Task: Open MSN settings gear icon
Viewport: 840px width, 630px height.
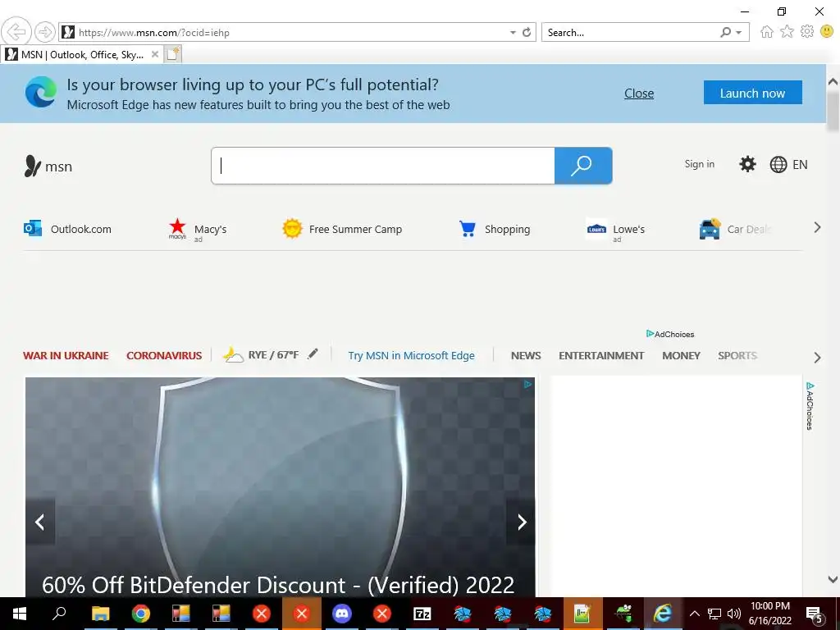Action: (747, 164)
